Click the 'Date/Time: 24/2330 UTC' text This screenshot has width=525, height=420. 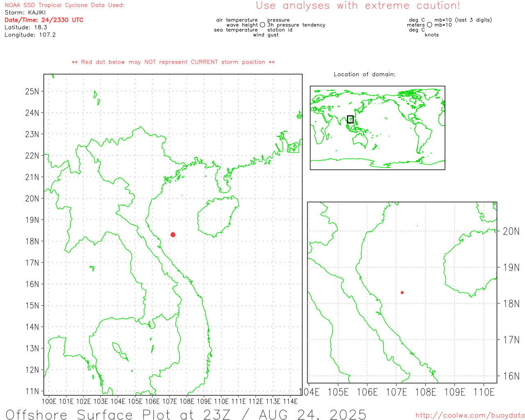tap(44, 20)
